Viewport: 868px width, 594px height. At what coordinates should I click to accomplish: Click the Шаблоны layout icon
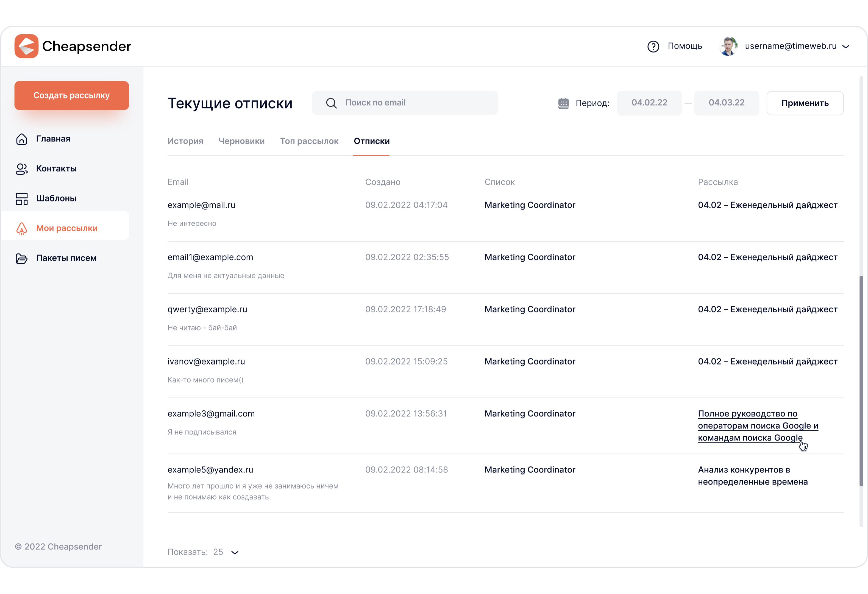coord(22,199)
